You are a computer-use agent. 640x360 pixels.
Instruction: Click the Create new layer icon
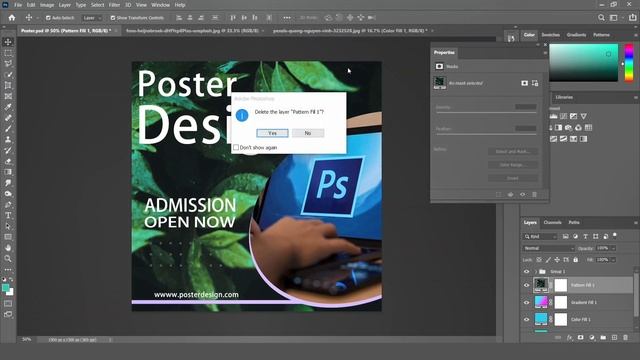614,338
